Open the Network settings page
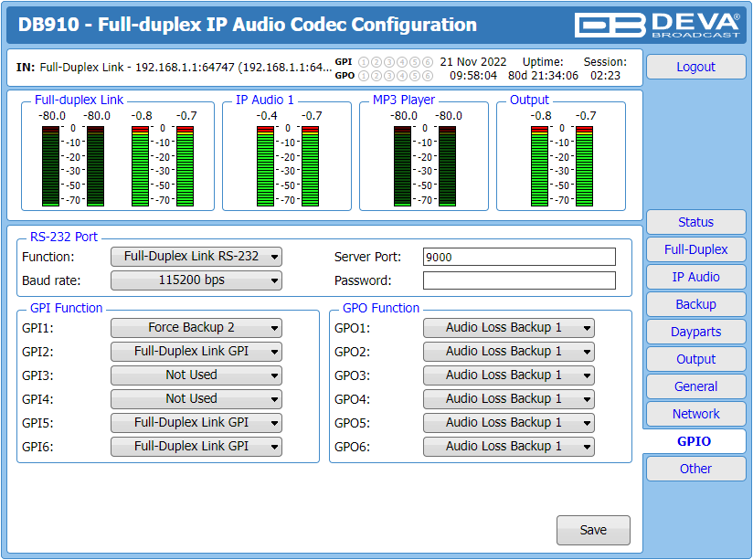Image resolution: width=753 pixels, height=560 pixels. [695, 414]
